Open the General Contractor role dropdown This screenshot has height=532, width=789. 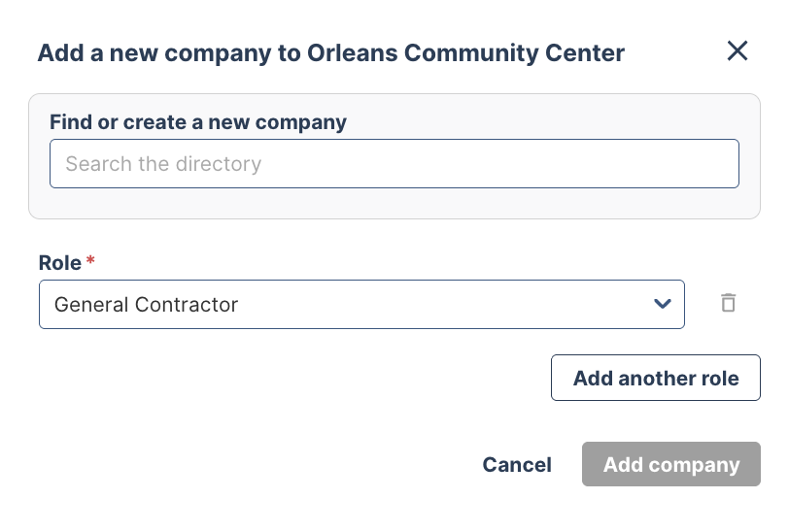pyautogui.click(x=361, y=305)
